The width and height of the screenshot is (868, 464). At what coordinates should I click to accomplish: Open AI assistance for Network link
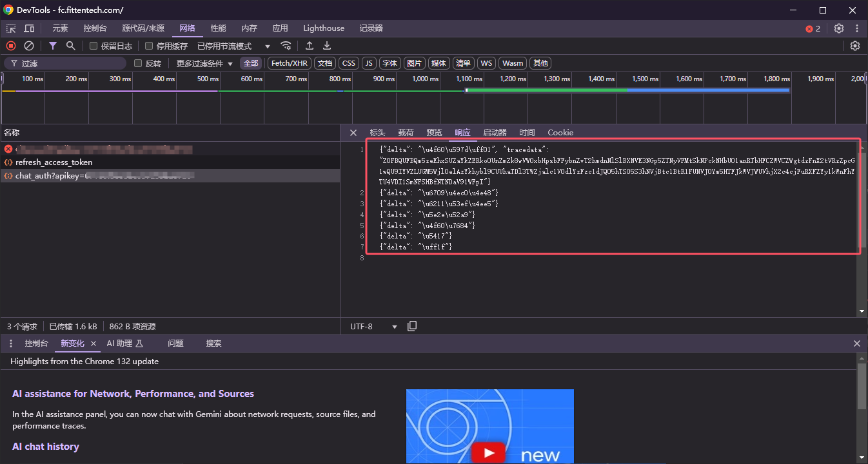click(x=133, y=394)
